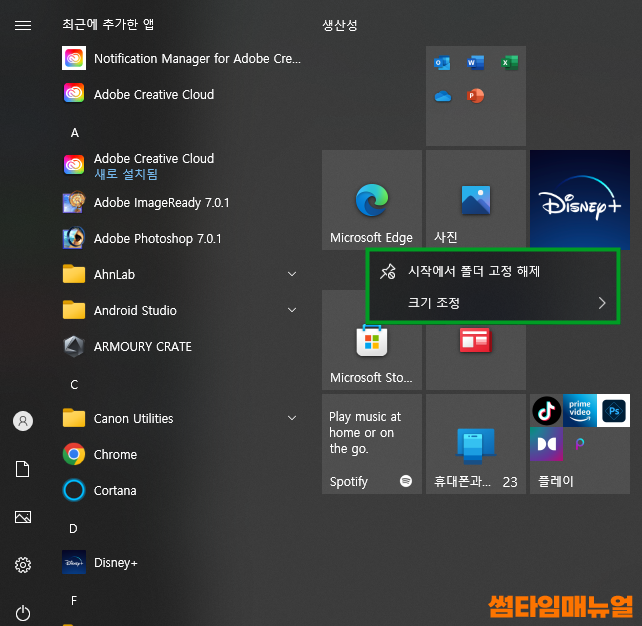Click the 생산성 group title
642x626 pixels.
(340, 25)
